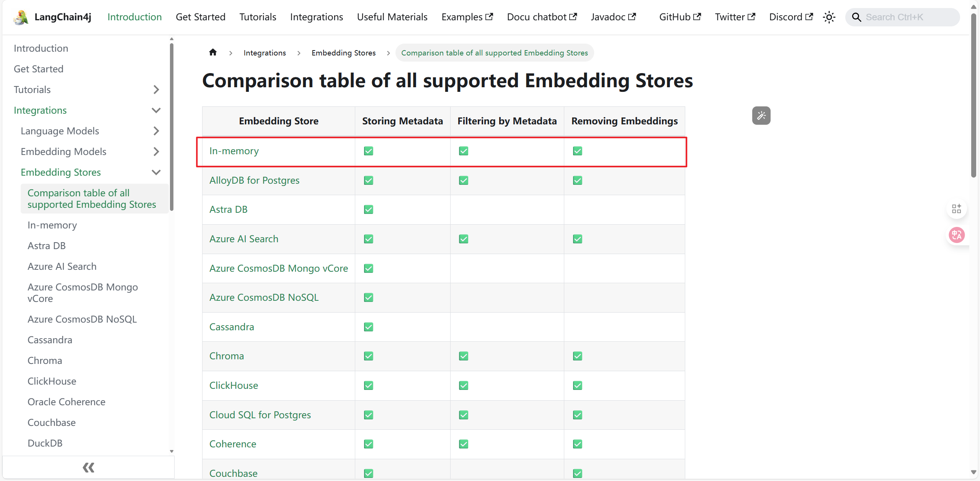The width and height of the screenshot is (980, 481).
Task: Expand the Tutorials sidebar section
Action: click(x=156, y=90)
